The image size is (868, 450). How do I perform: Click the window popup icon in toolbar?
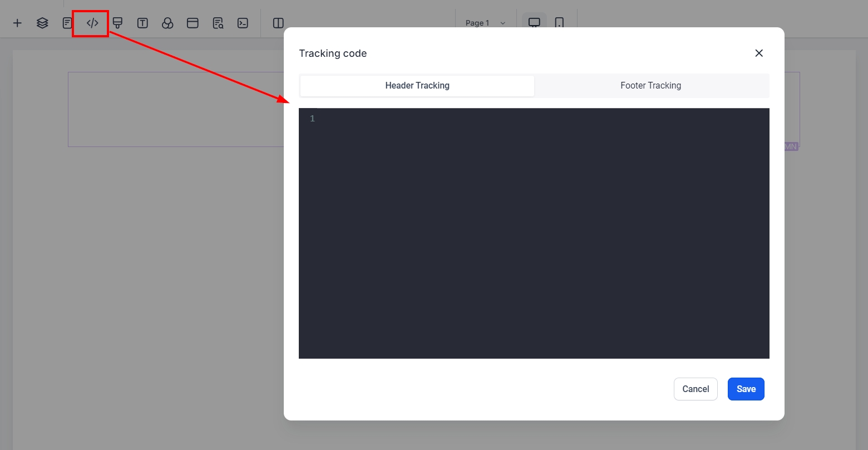193,23
